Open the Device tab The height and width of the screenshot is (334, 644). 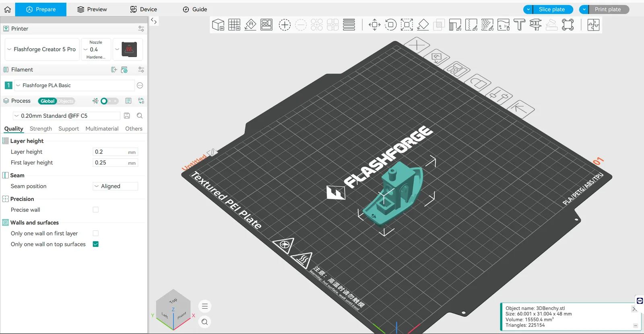point(144,9)
